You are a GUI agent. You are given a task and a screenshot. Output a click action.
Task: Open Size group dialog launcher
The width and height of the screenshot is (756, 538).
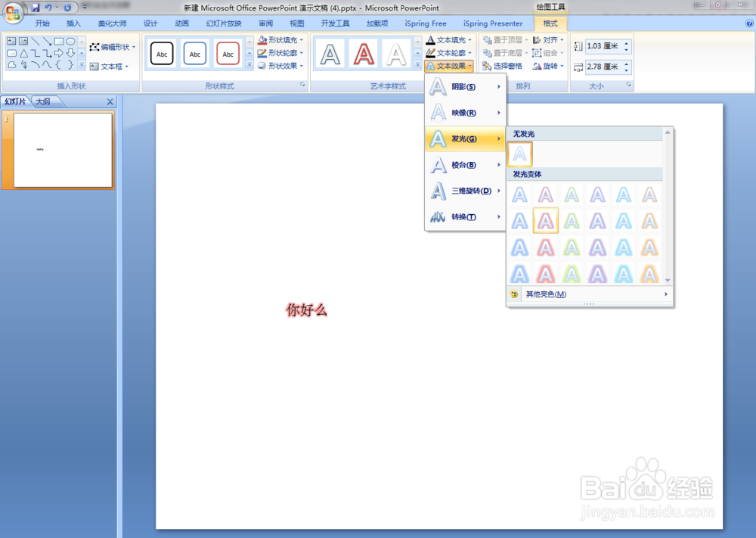[x=629, y=85]
